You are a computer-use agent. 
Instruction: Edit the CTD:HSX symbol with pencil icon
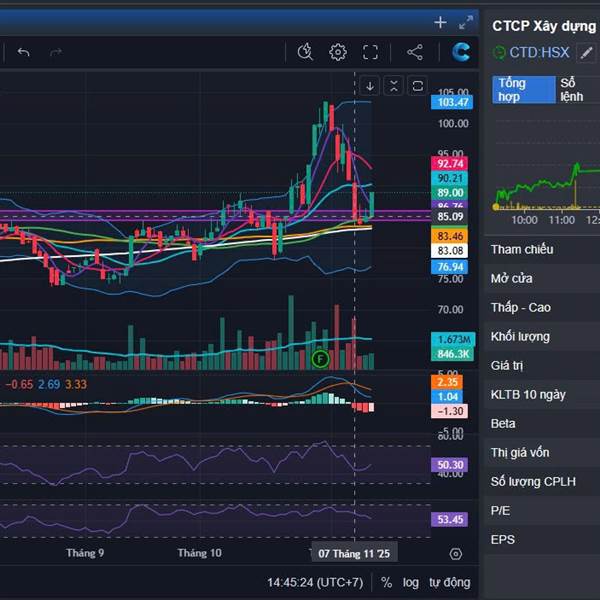tap(586, 52)
